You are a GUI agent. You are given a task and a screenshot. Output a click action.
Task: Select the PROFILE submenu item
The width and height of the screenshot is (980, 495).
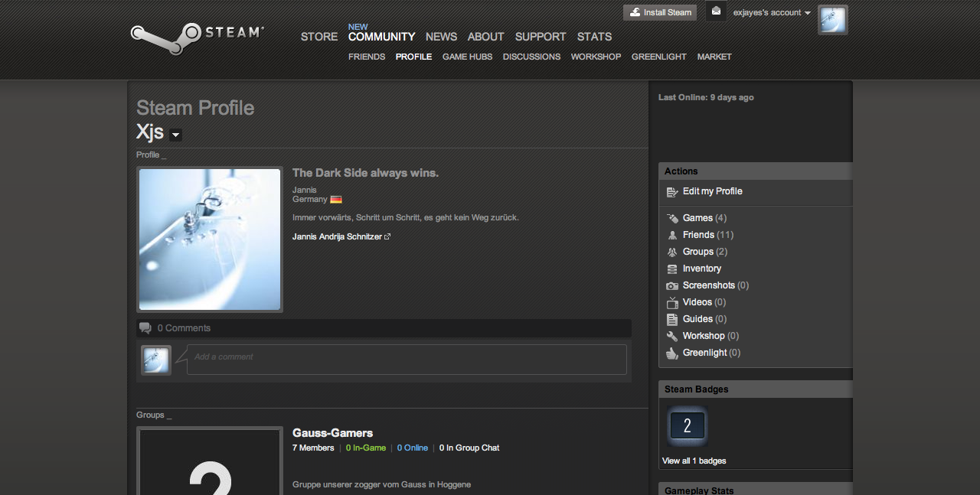413,57
